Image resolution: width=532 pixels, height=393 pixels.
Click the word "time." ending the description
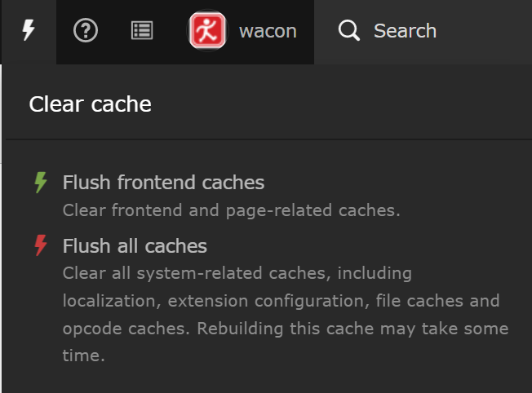pos(84,356)
